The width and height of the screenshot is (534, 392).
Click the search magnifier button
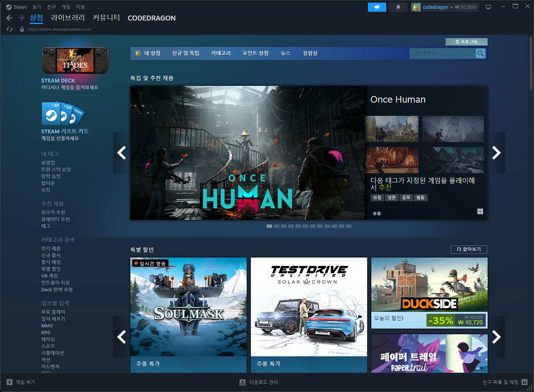click(x=480, y=54)
